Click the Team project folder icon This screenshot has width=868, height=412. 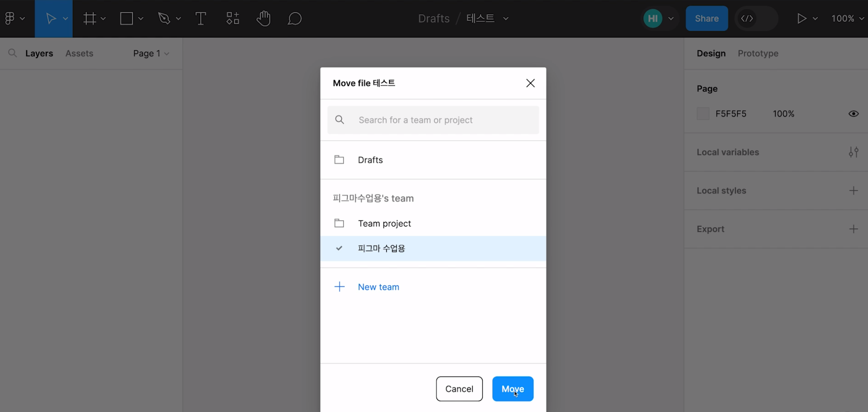tap(339, 223)
